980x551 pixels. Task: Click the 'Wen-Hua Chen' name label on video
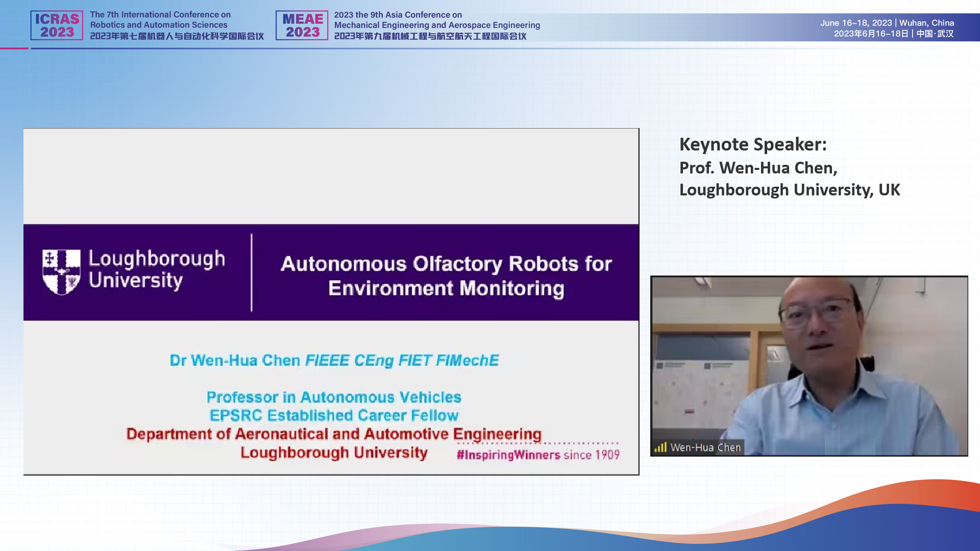(x=705, y=447)
